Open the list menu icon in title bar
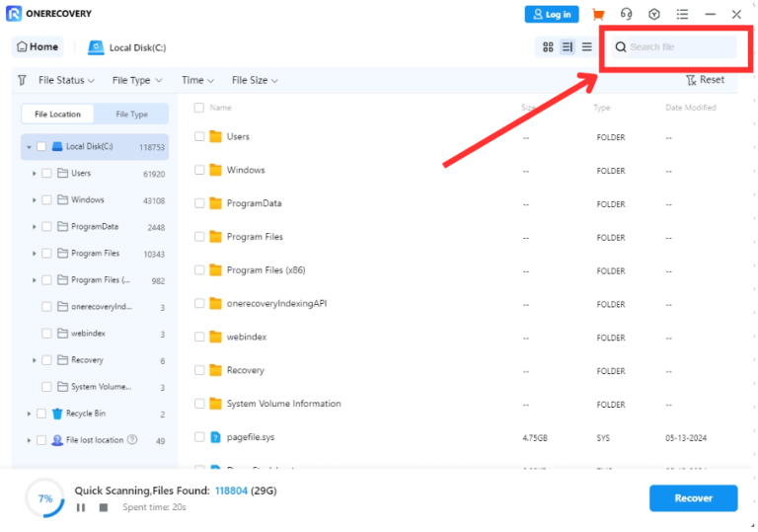Image resolution: width=758 pixels, height=532 pixels. coord(682,14)
